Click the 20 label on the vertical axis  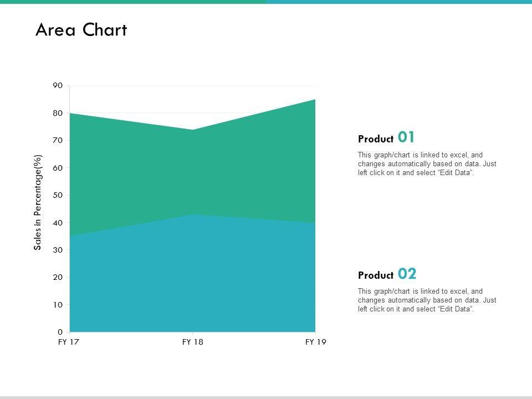point(58,277)
